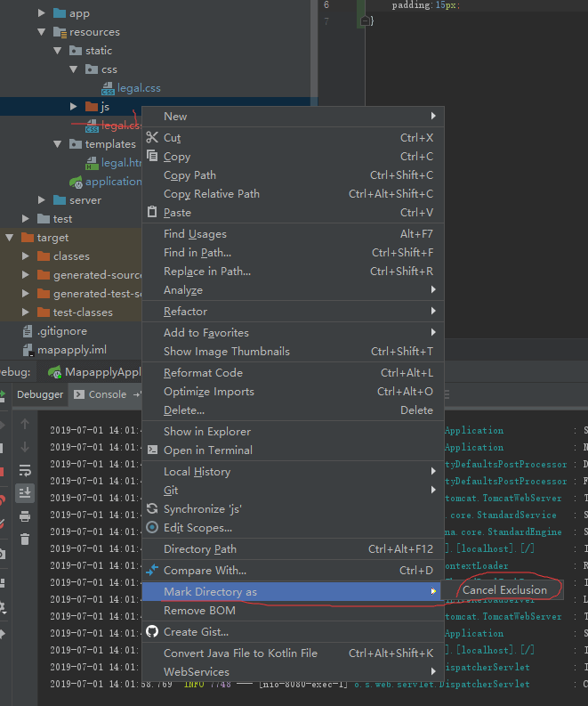The height and width of the screenshot is (706, 588).
Task: Click the Synchronize 'js' refresh icon
Action: [152, 509]
